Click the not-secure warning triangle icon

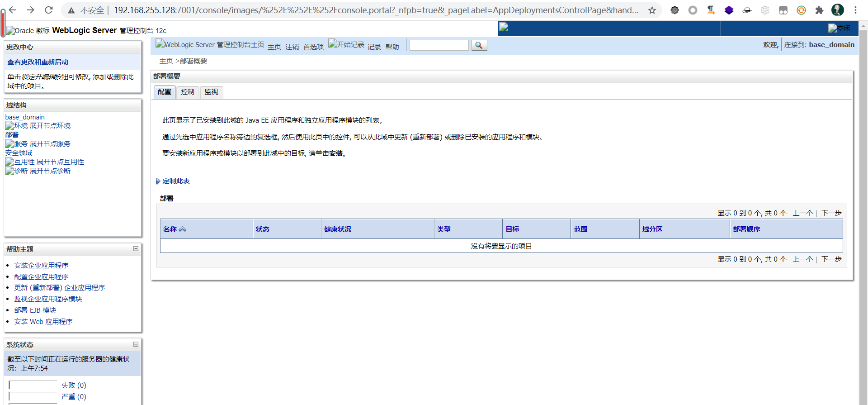pos(71,10)
